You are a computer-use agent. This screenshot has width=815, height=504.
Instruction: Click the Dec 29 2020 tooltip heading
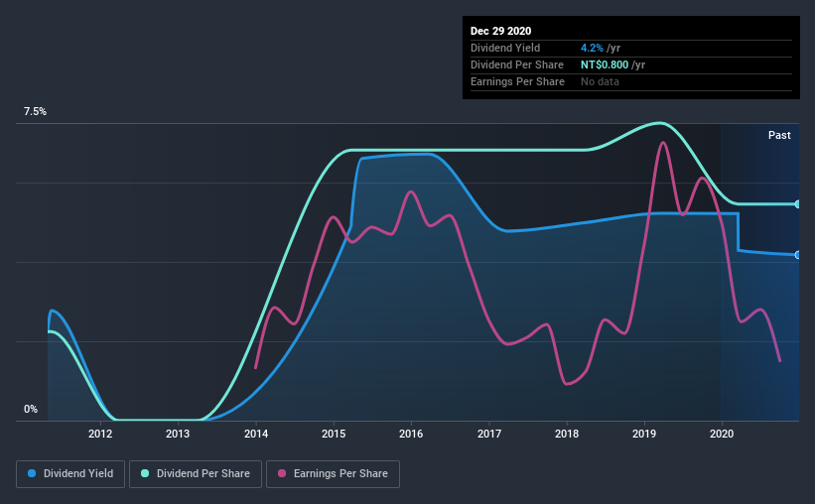pyautogui.click(x=500, y=31)
